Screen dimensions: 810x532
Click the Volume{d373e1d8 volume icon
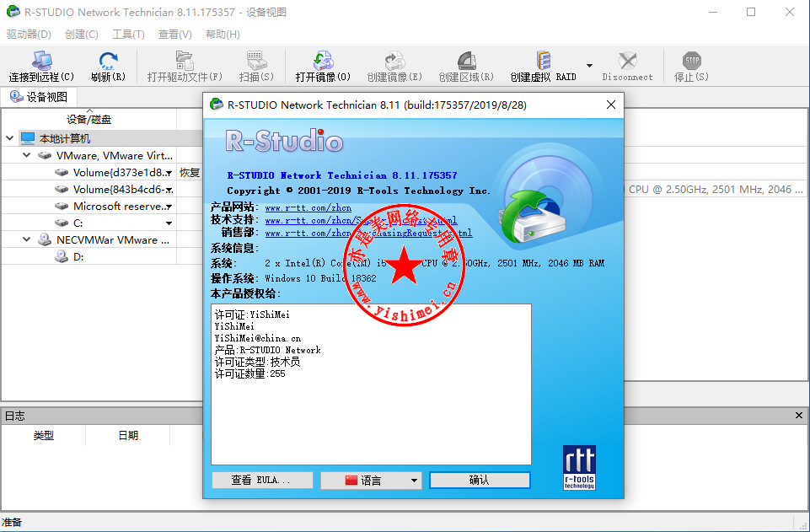click(62, 172)
